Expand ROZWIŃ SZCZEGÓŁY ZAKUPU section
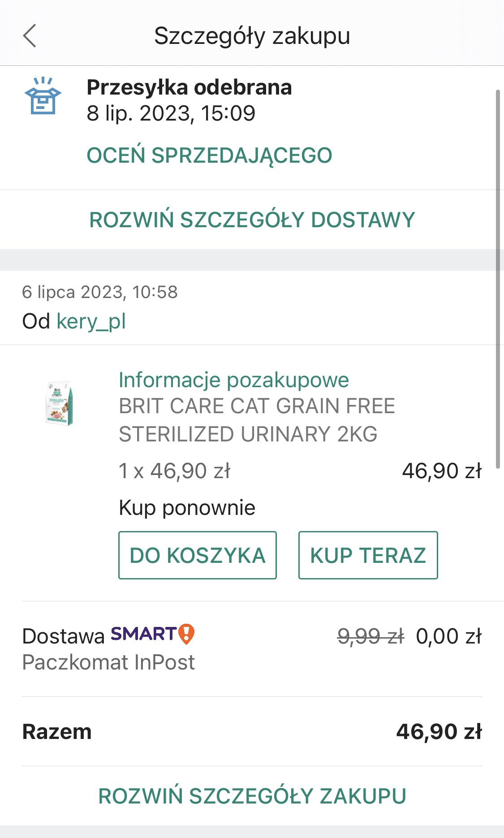 [x=252, y=796]
